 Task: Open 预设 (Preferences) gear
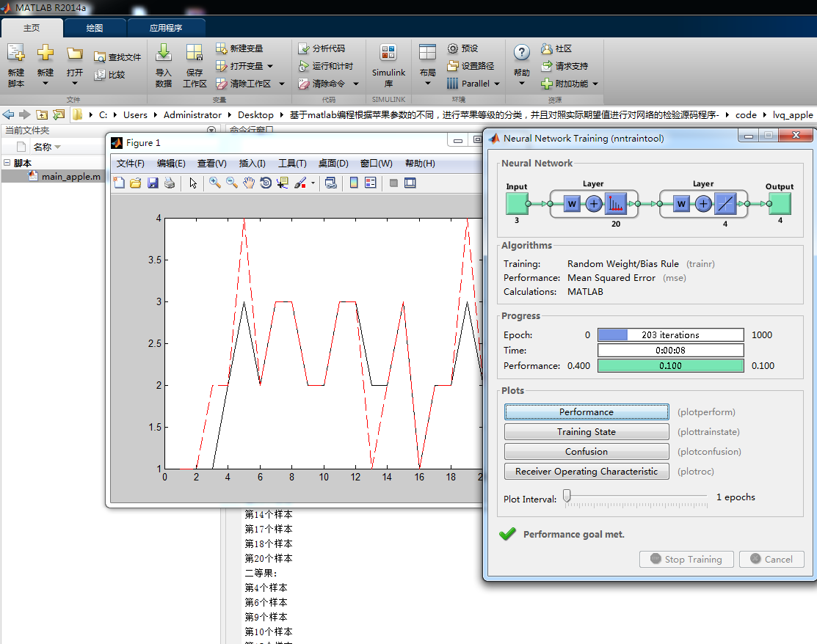pyautogui.click(x=462, y=48)
